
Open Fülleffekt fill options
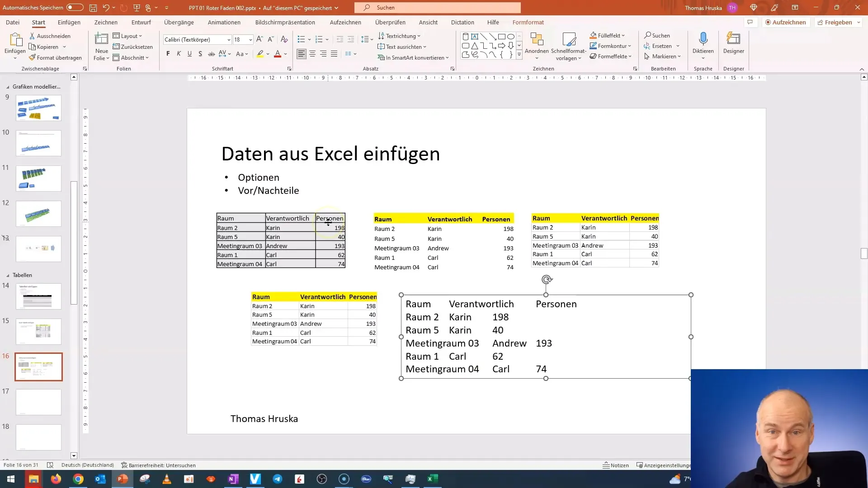(x=607, y=35)
